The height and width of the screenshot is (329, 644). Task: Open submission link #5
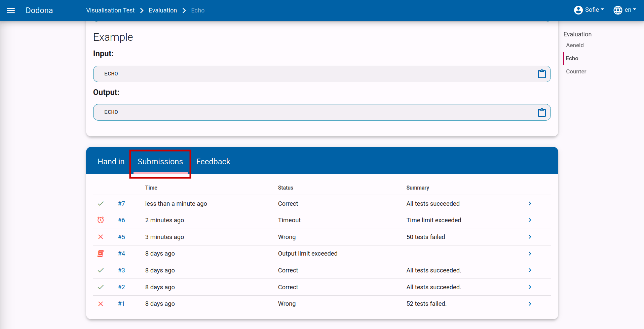tap(121, 237)
